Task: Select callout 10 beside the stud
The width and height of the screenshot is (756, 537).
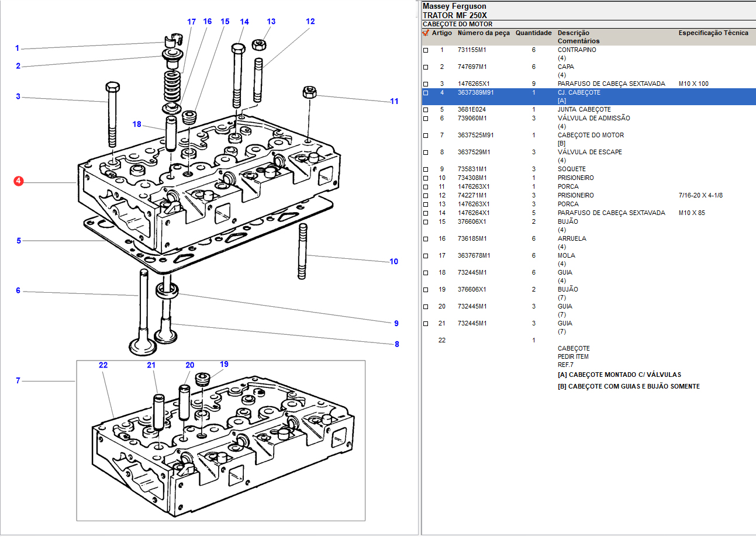Action: [393, 261]
